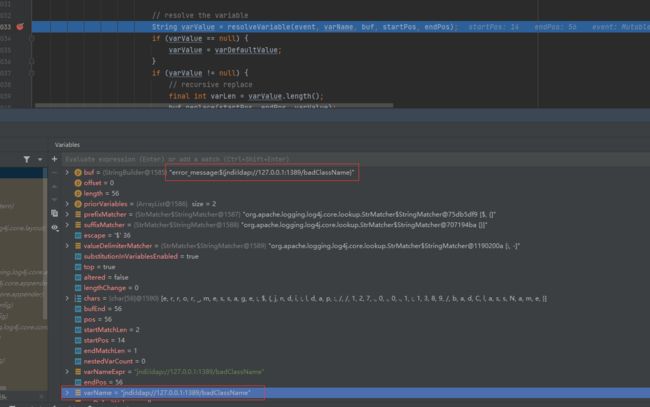Click the valueDelimiterMatcher object icon

click(78, 246)
